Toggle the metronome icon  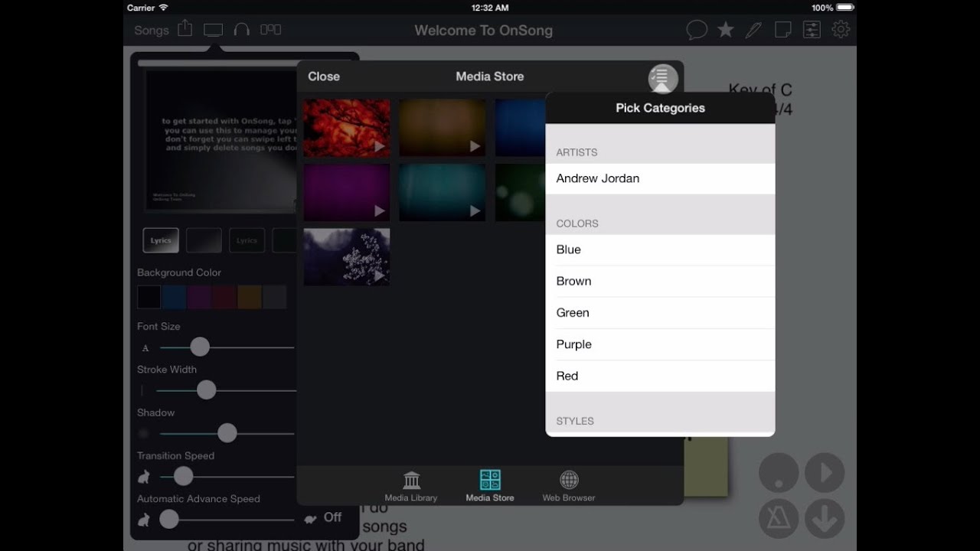click(779, 518)
